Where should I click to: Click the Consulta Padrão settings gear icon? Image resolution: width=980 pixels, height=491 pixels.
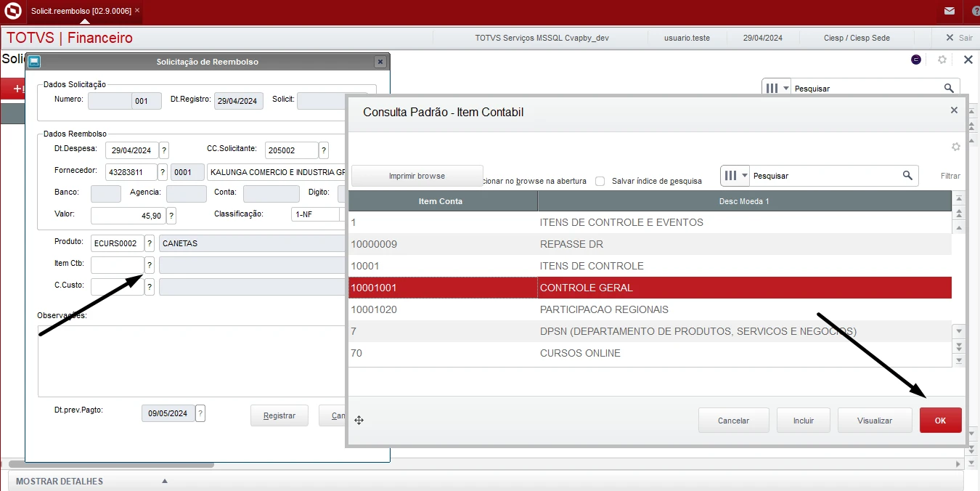[x=955, y=147]
